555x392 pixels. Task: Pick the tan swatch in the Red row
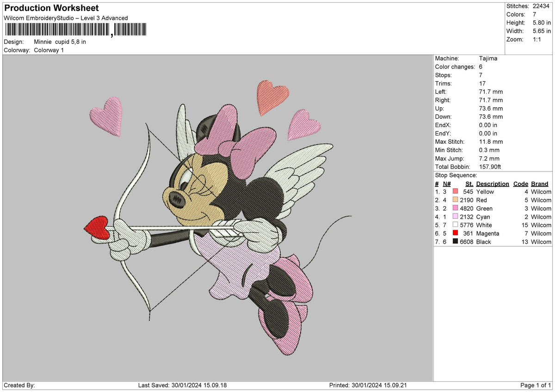(456, 200)
